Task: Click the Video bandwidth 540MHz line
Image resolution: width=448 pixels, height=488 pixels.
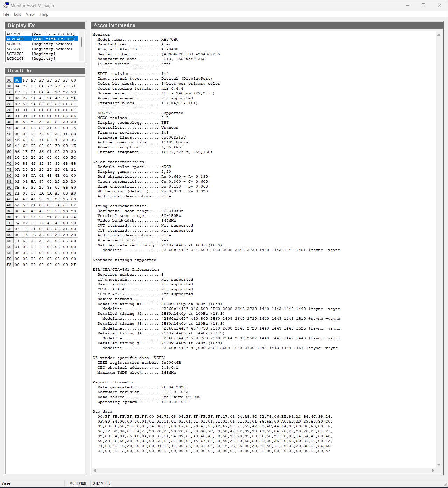Action: click(x=136, y=221)
